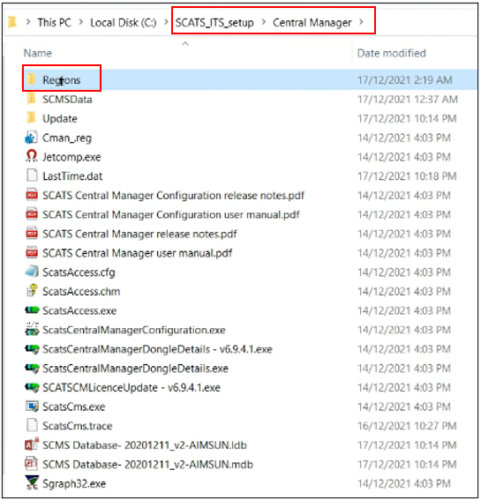Click the ScatsAccess.chm help file icon
Screen dimensions: 481x500
click(x=32, y=291)
